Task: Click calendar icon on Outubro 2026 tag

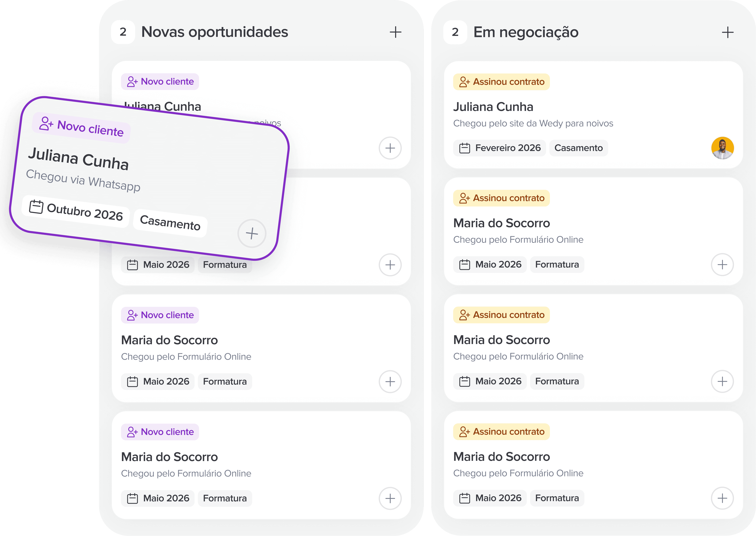Action: coord(36,207)
